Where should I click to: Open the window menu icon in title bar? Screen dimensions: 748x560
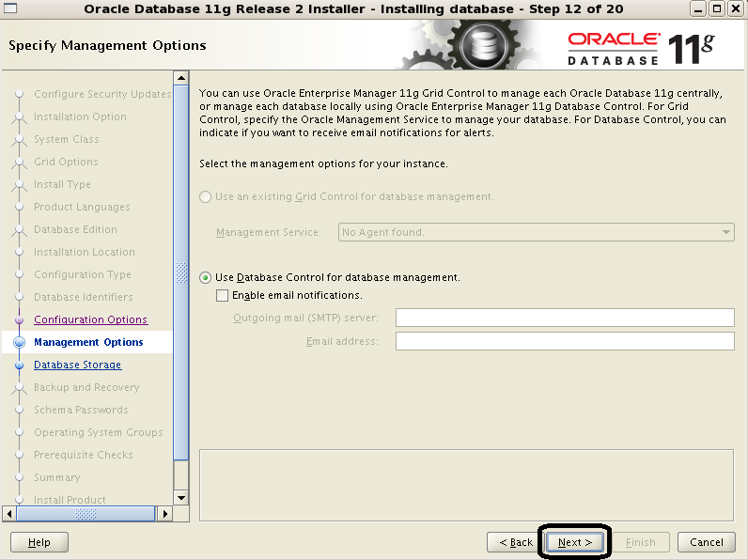point(11,9)
